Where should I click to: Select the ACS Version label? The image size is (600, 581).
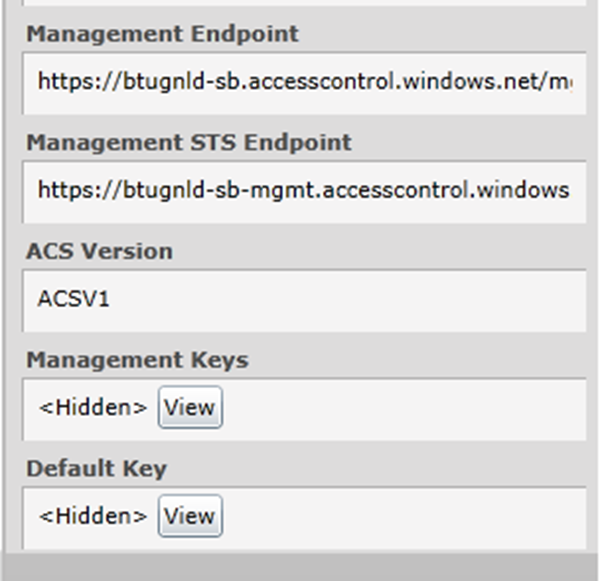click(x=99, y=251)
